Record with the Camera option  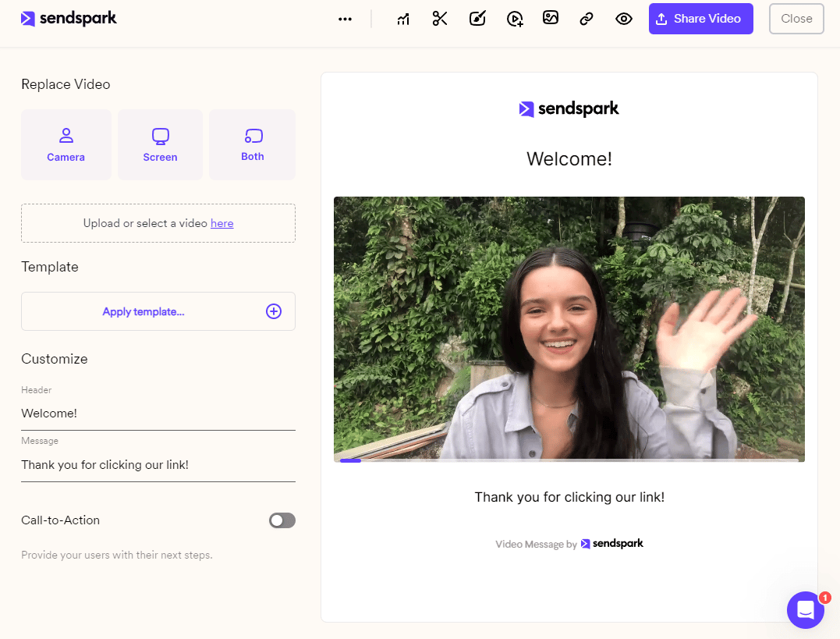(66, 145)
